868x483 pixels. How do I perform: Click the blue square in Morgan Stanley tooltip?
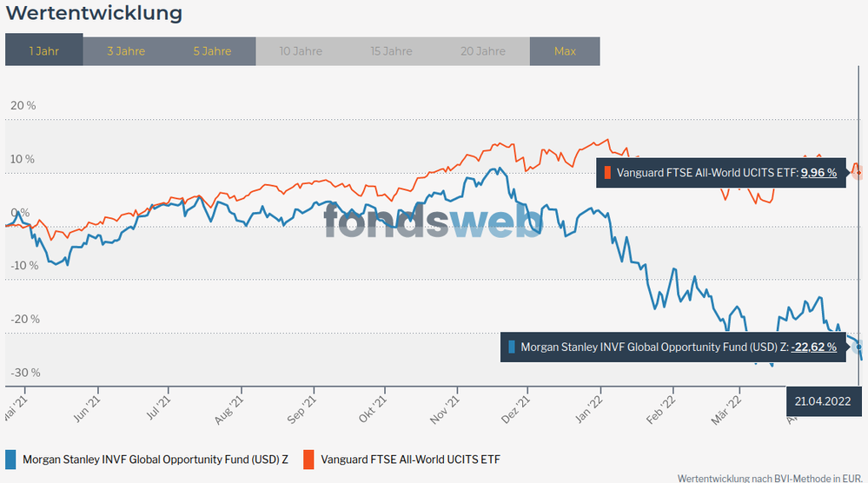512,347
